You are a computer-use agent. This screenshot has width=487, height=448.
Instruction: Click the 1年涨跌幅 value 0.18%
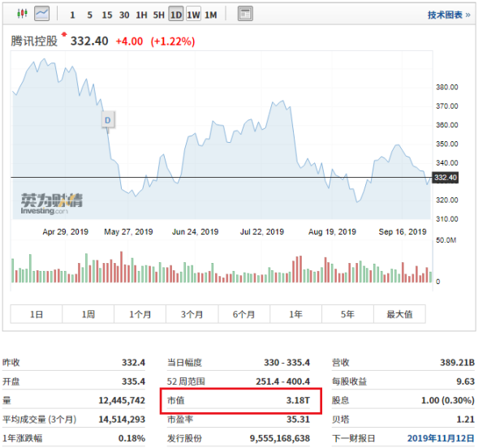pyautogui.click(x=131, y=438)
